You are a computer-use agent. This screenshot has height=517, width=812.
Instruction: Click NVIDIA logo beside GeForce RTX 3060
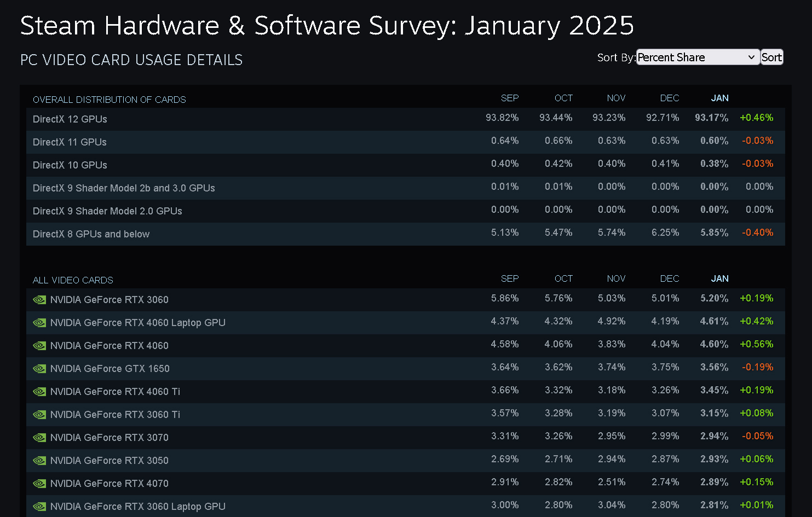coord(39,300)
